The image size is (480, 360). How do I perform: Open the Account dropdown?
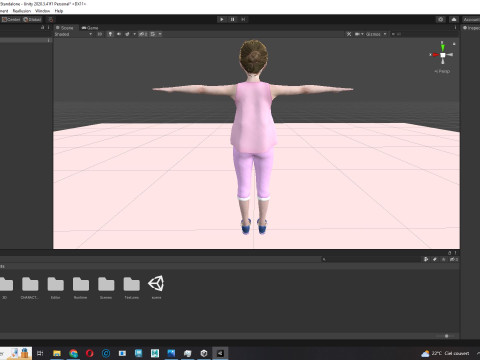[471, 19]
